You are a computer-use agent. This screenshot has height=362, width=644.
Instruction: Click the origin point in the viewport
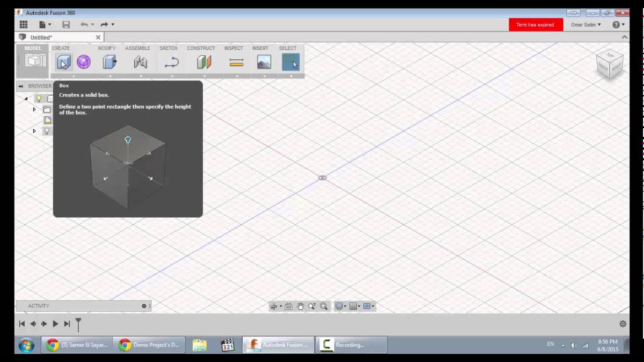click(323, 178)
